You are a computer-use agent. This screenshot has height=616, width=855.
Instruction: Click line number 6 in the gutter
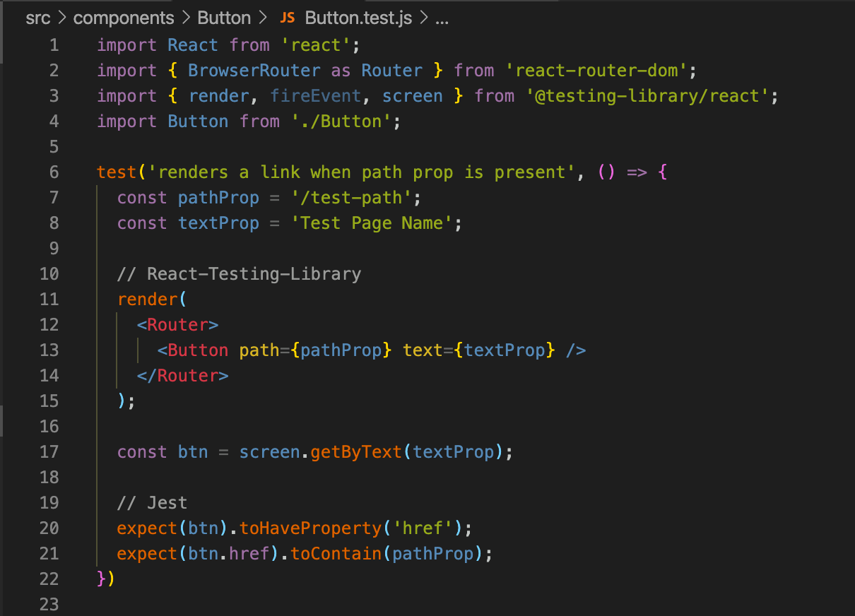(54, 172)
